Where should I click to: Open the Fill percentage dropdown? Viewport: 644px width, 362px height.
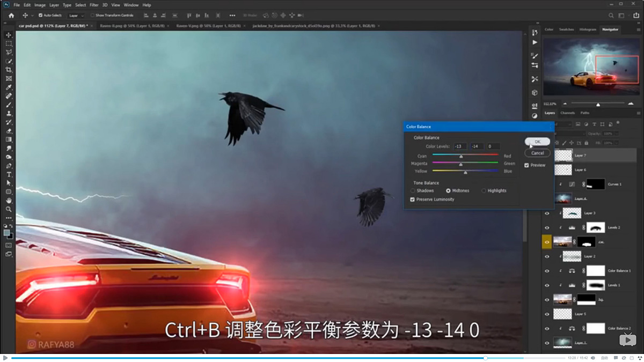pos(616,143)
